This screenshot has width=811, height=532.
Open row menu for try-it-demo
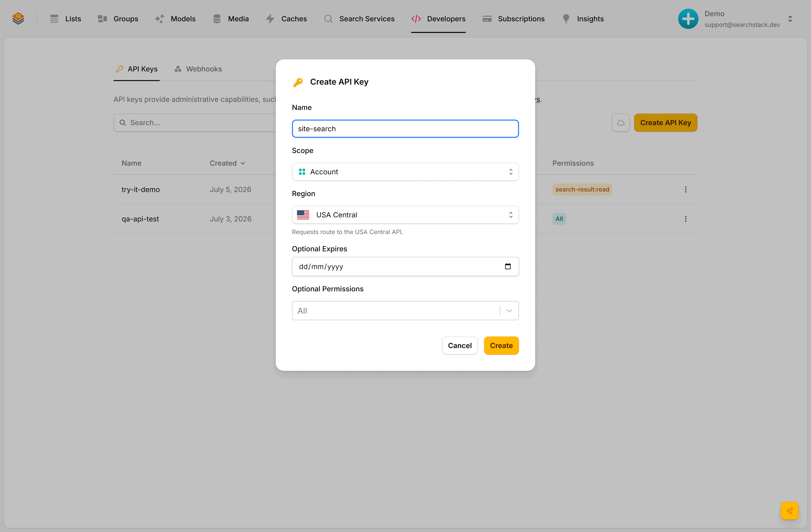[x=686, y=189]
